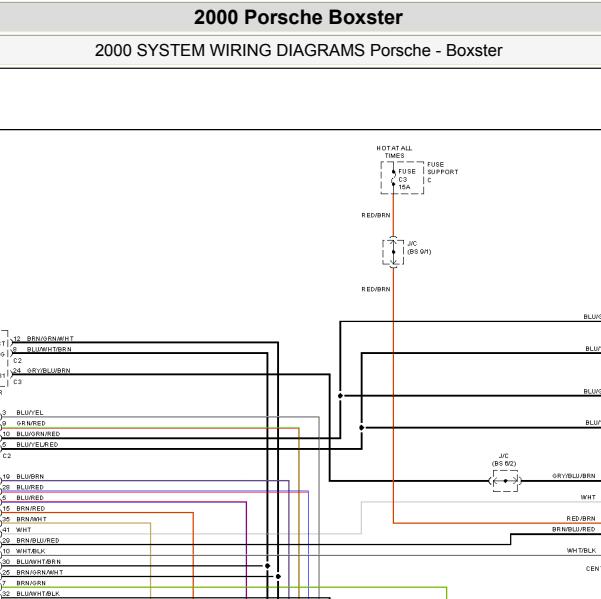Select wire label "5 BLU/YEL/RED"
The width and height of the screenshot is (601, 599).
tap(30, 445)
